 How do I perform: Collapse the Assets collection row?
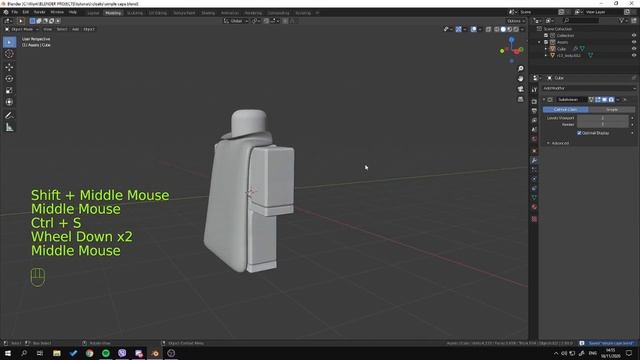coord(539,42)
